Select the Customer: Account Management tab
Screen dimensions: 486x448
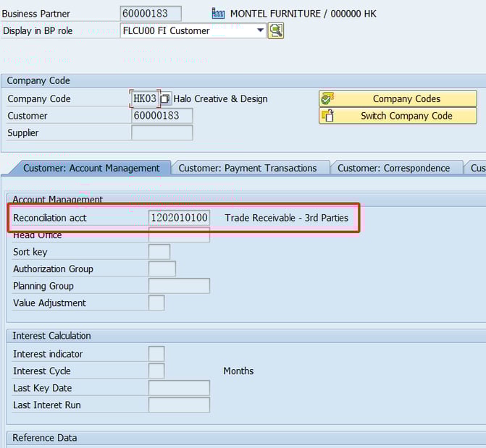click(91, 168)
